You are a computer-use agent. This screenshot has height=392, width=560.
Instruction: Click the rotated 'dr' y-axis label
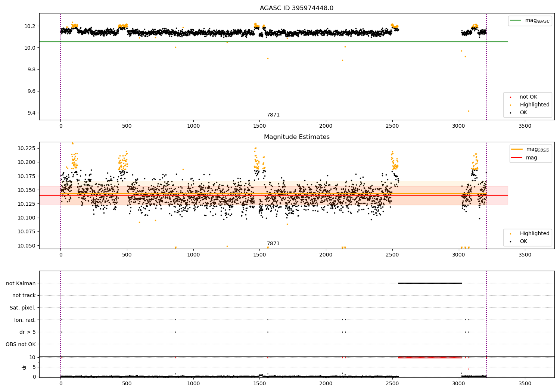pos(24,367)
